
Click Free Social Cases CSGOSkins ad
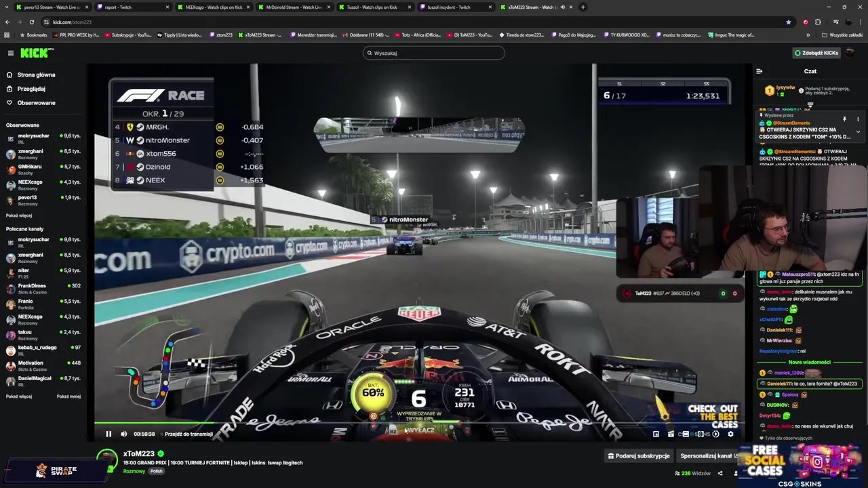pyautogui.click(x=802, y=466)
